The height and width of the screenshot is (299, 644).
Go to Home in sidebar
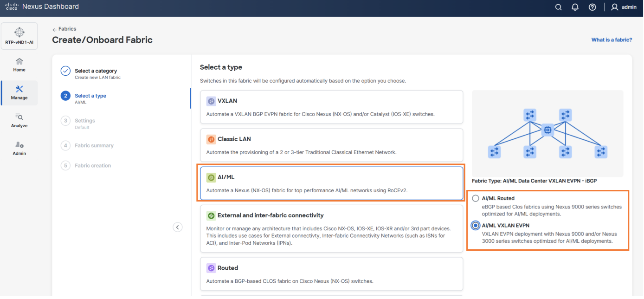(x=19, y=65)
